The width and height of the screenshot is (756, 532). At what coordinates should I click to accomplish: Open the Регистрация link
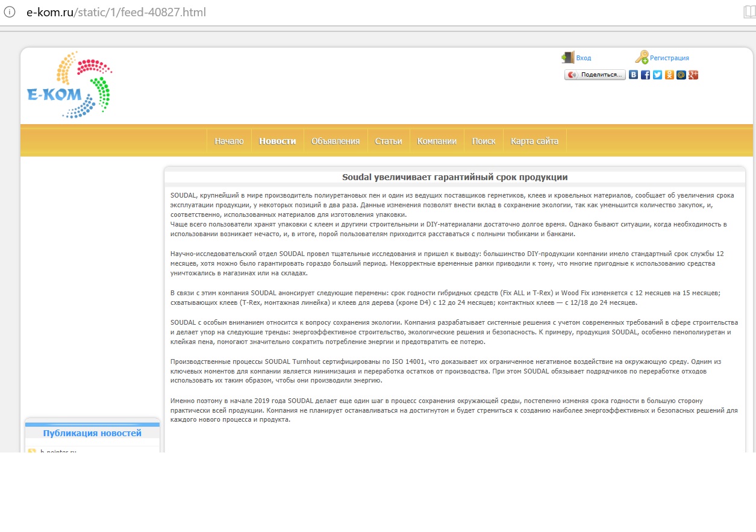[669, 58]
